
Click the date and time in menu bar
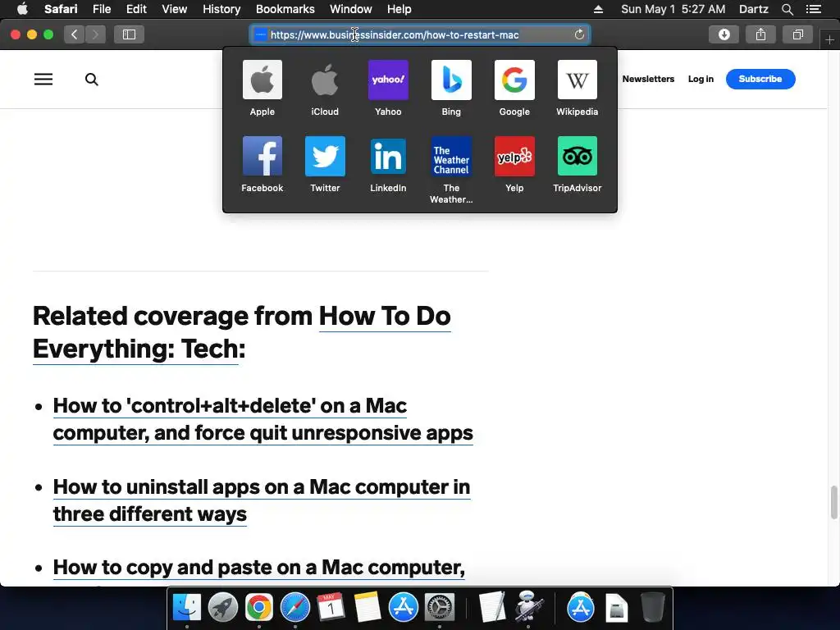coord(673,9)
